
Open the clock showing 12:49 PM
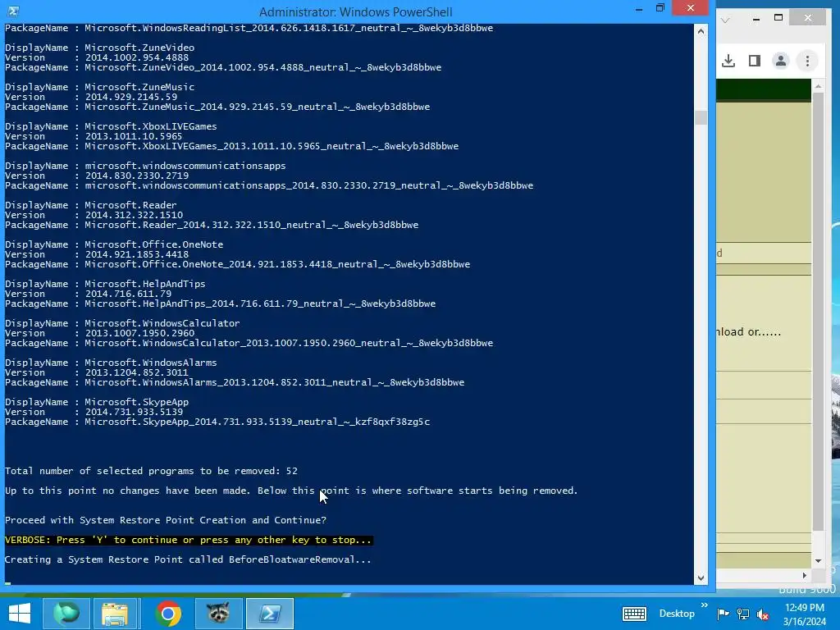pos(805,608)
